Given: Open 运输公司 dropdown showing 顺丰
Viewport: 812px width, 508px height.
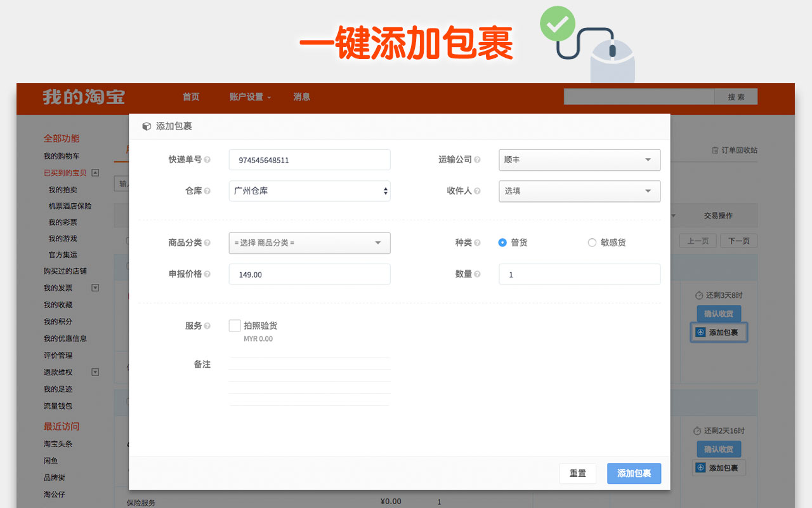Looking at the screenshot, I should point(580,160).
